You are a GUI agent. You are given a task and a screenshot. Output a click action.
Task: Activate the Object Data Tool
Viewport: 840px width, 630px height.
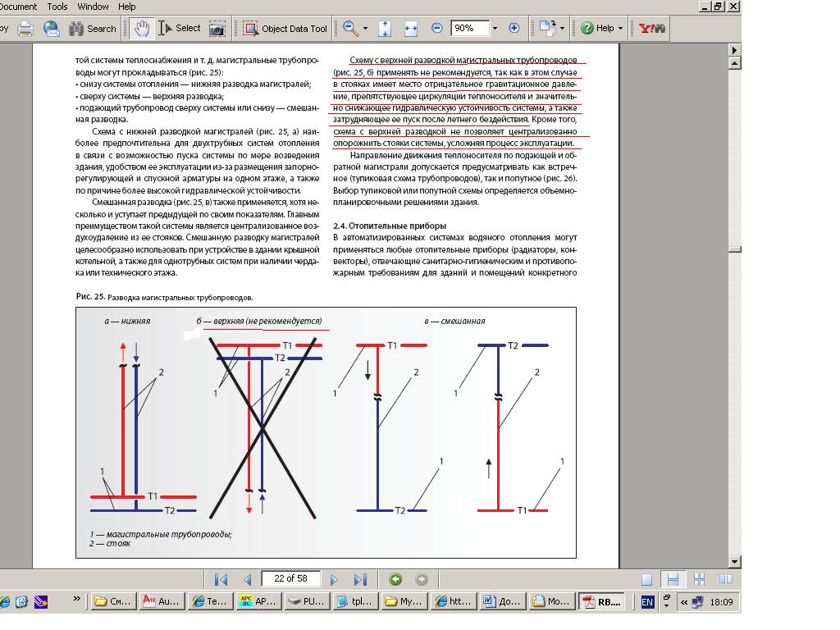point(285,29)
